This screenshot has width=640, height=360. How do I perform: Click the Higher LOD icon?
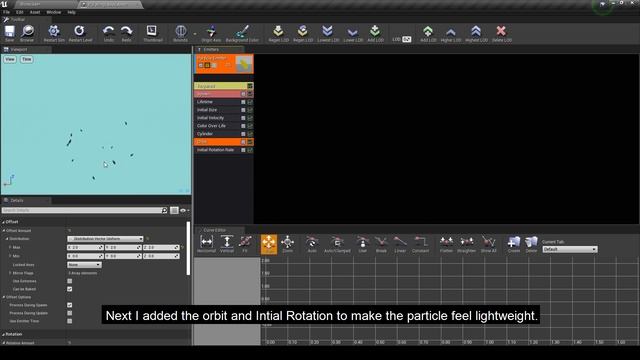tap(451, 32)
